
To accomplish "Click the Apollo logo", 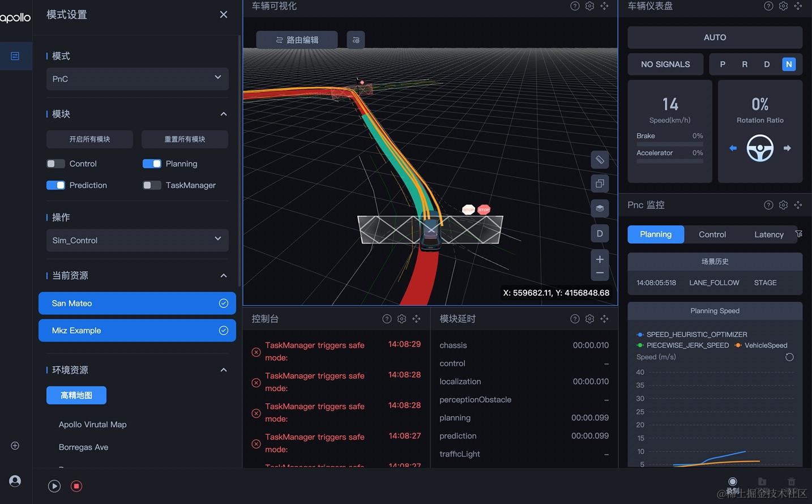I will 15,18.
